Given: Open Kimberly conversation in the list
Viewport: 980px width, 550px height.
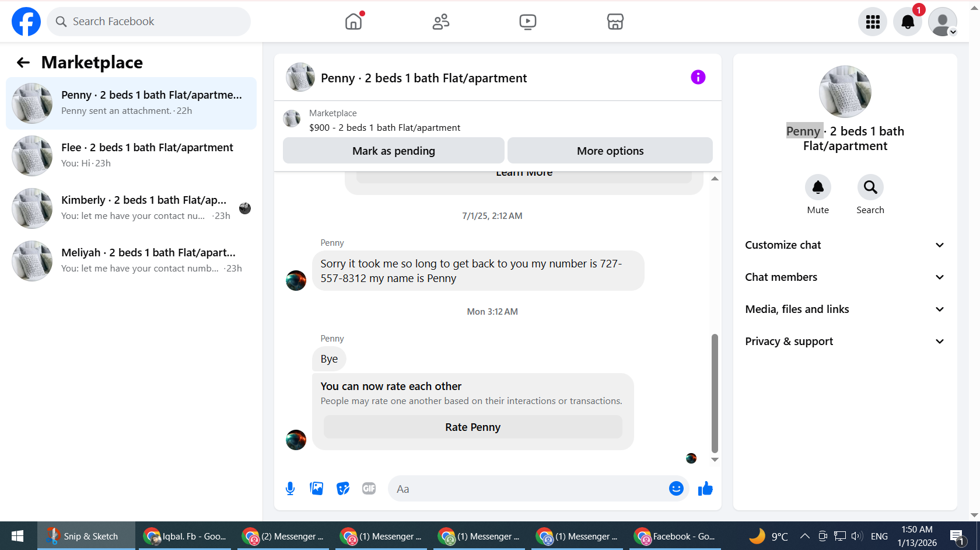Looking at the screenshot, I should coord(131,208).
